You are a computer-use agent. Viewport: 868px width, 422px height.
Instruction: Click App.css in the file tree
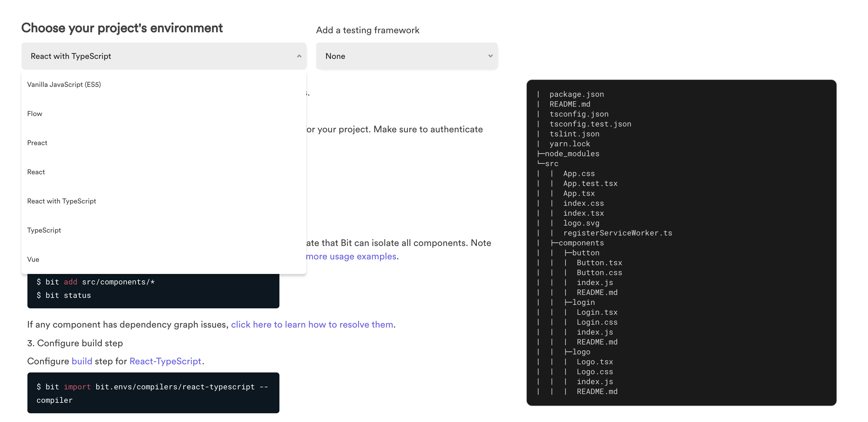pyautogui.click(x=579, y=174)
